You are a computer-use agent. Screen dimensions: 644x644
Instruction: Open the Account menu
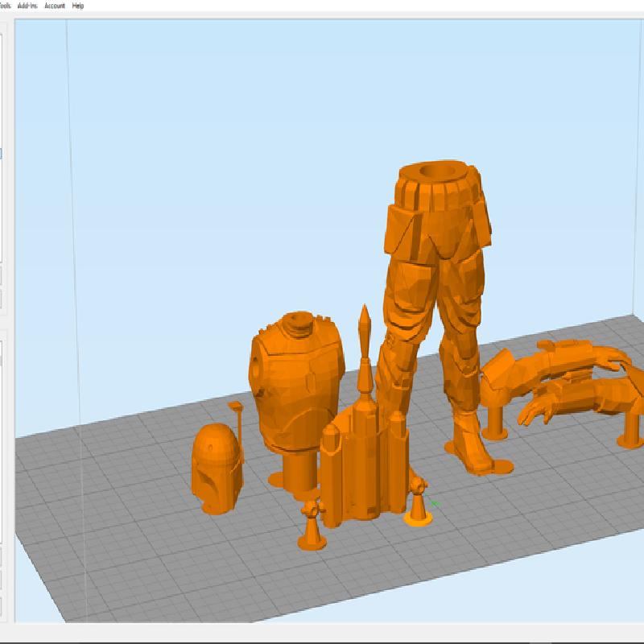click(x=55, y=6)
